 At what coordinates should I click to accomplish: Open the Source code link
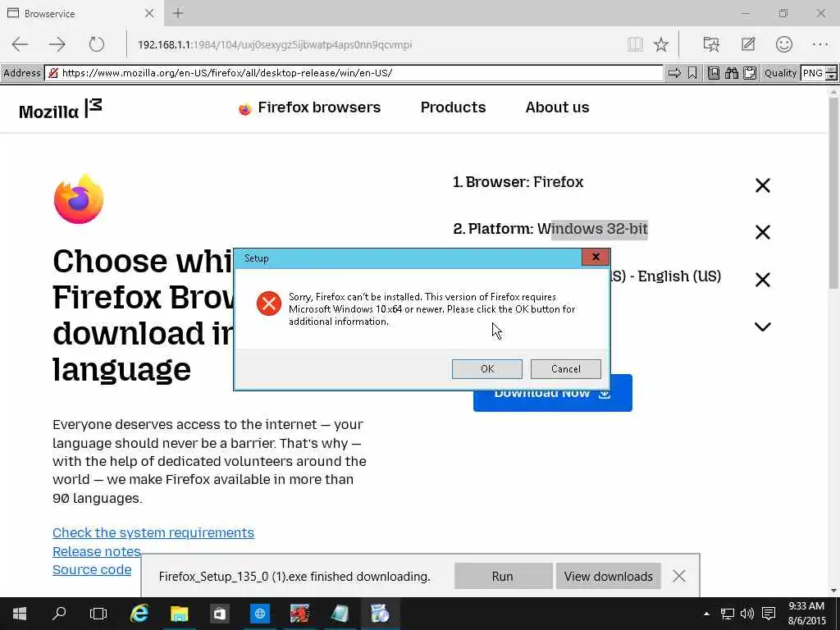coord(92,569)
